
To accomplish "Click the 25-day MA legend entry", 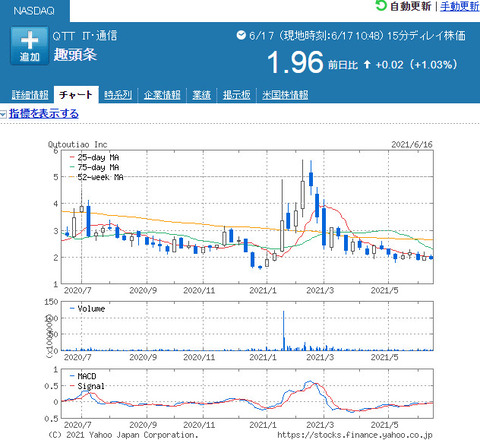I will pos(94,157).
